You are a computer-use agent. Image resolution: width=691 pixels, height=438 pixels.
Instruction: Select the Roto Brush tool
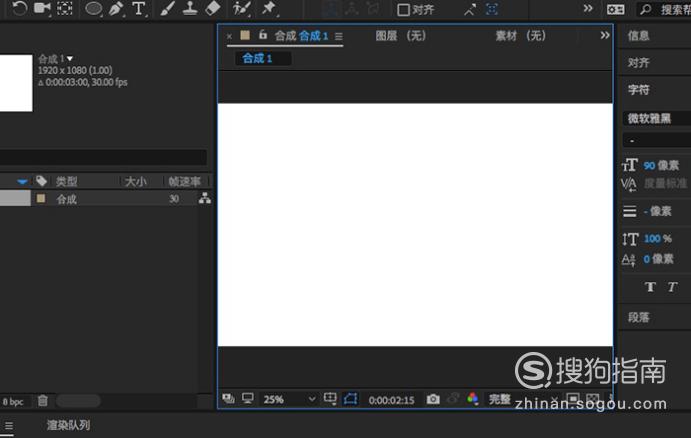(x=241, y=8)
